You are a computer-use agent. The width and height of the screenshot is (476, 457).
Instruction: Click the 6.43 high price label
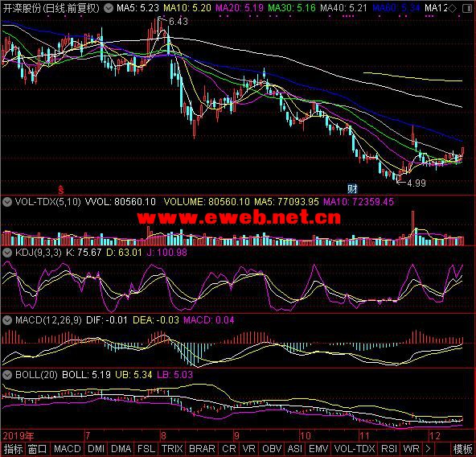[x=178, y=21]
